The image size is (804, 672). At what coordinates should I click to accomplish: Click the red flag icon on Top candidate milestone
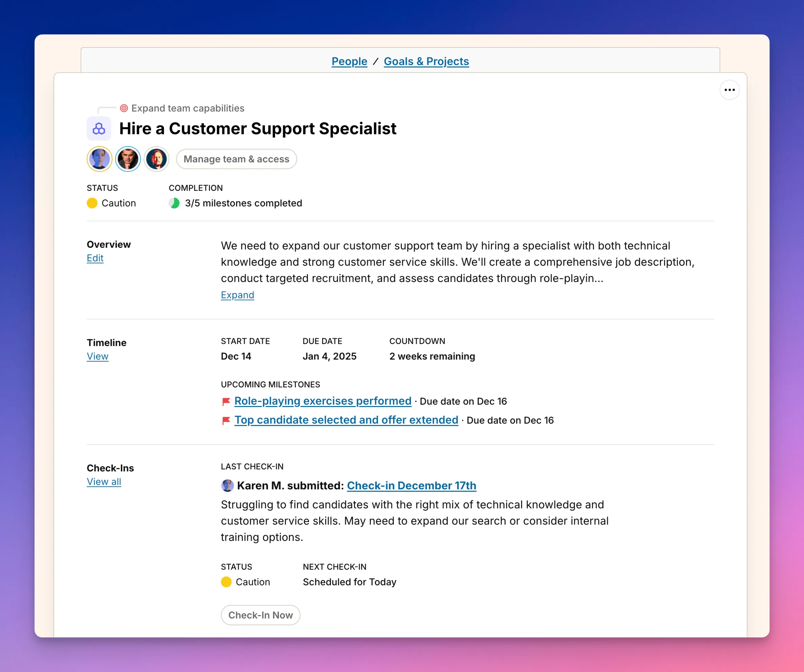tap(226, 420)
